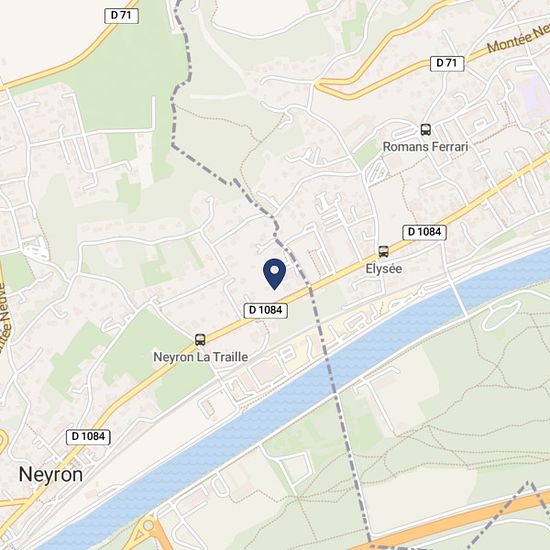550x550 pixels.
Task: Click the Romans Ferrari stop label
Action: pyautogui.click(x=425, y=147)
